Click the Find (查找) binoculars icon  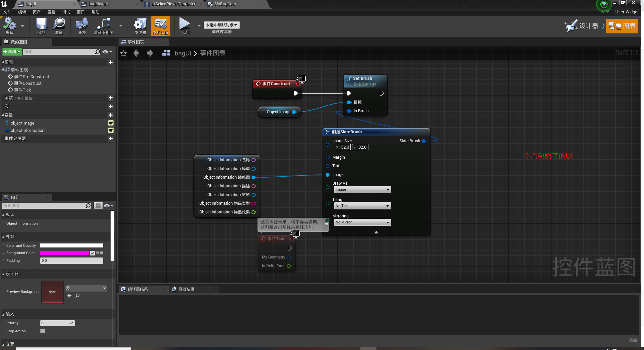[x=82, y=24]
